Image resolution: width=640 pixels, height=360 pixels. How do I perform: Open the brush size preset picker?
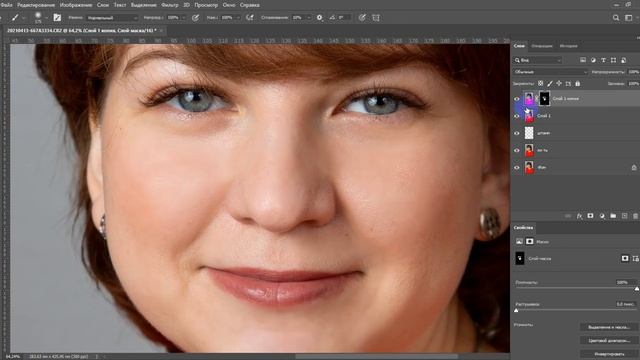38,18
